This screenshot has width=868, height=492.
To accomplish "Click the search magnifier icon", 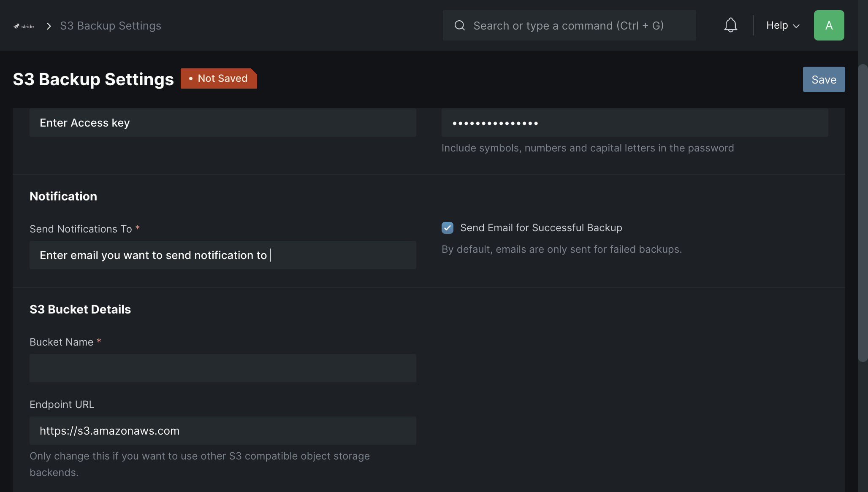I will point(460,26).
